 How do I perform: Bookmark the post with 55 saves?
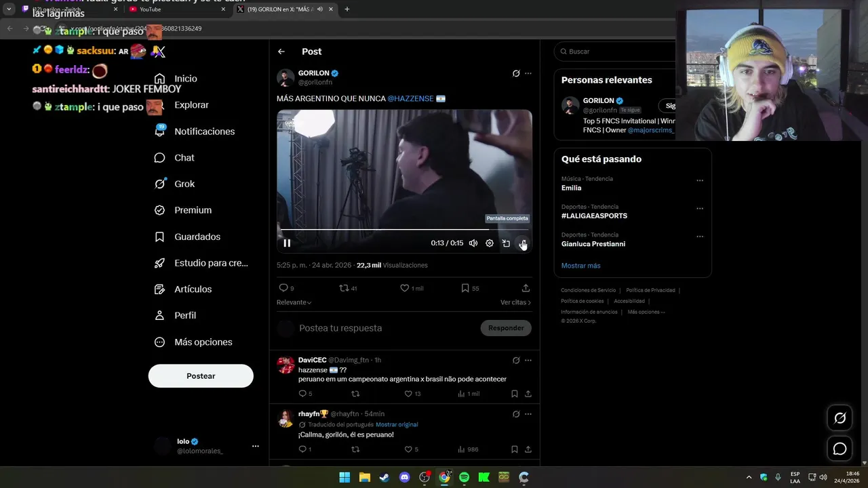pos(465,288)
